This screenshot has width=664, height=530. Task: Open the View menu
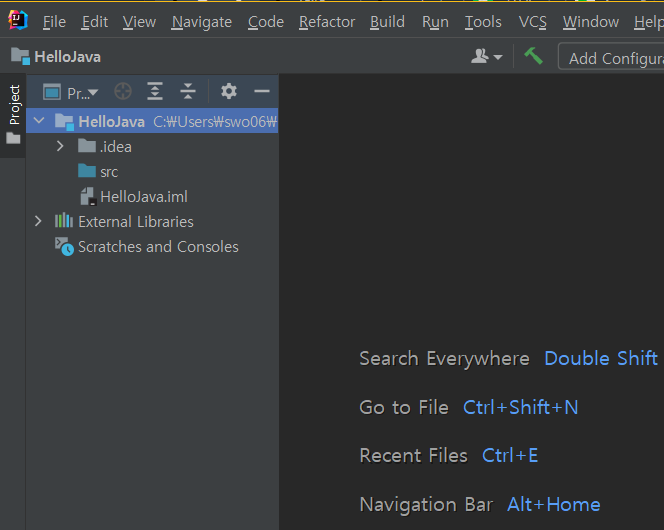tap(139, 22)
